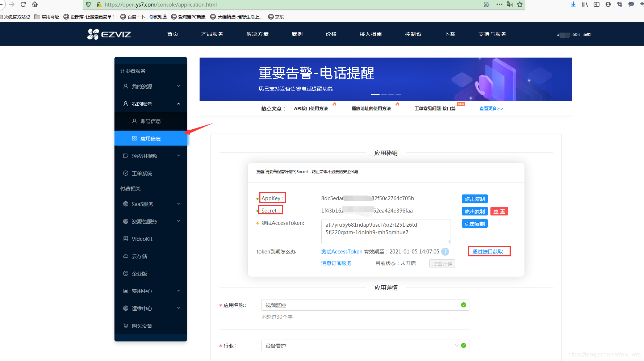Copy the AppKey using 点击复制
The height and width of the screenshot is (361, 644).
(x=474, y=198)
